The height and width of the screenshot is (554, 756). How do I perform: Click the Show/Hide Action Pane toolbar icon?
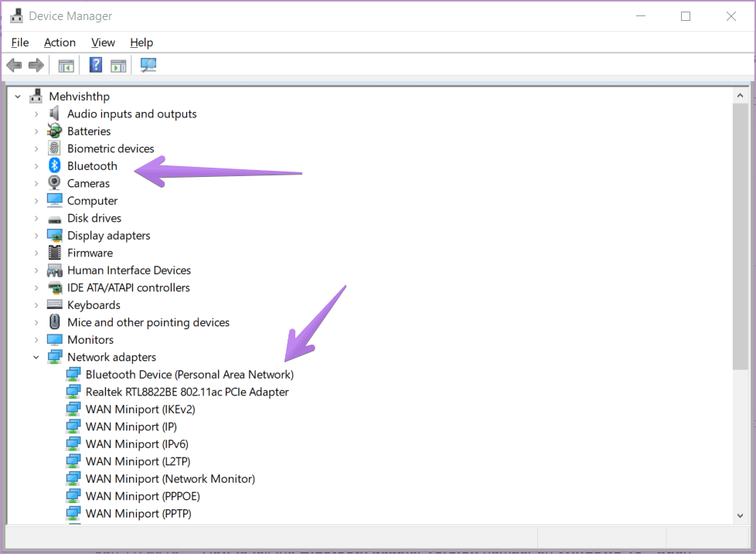click(118, 66)
